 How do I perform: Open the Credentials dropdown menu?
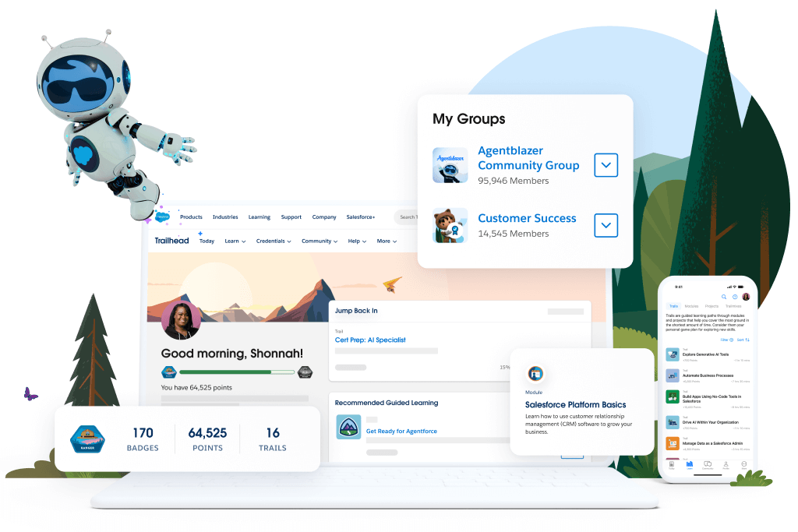tap(274, 241)
